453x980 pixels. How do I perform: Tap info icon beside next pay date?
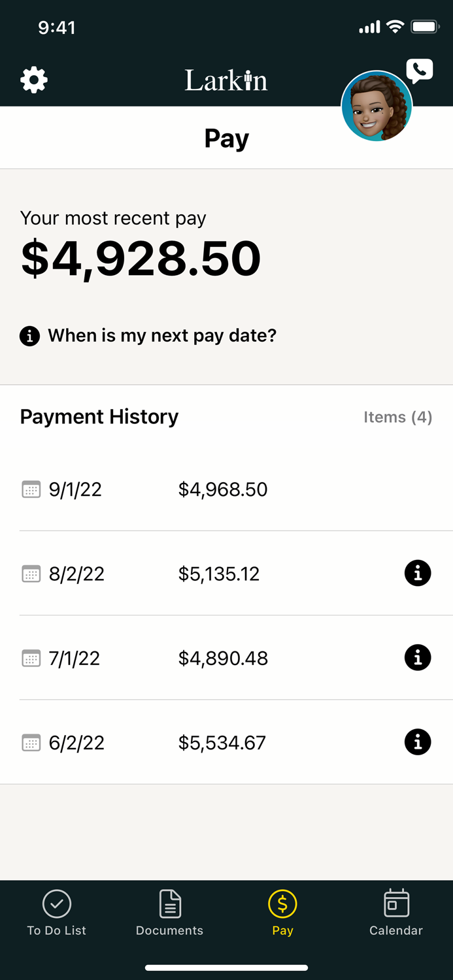(29, 336)
